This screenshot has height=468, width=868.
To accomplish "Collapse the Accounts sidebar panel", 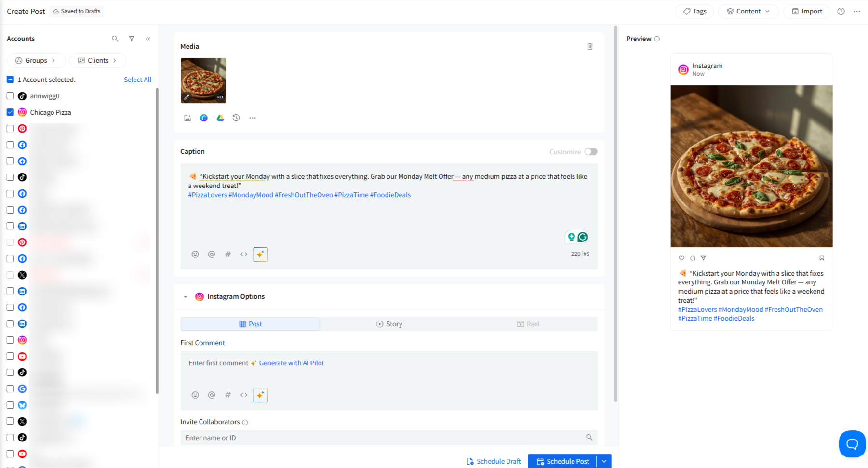I will coord(148,39).
